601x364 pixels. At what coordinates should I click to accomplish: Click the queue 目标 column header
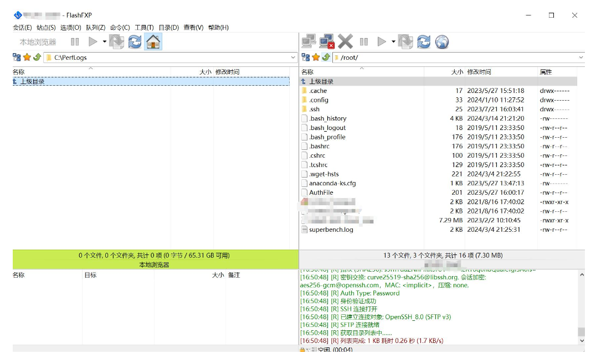[118, 275]
